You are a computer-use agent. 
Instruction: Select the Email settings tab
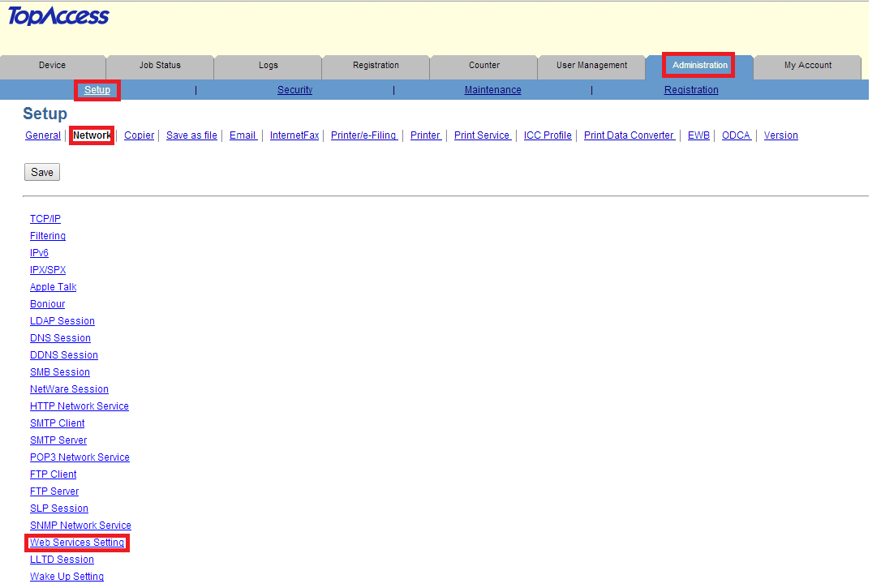point(243,135)
